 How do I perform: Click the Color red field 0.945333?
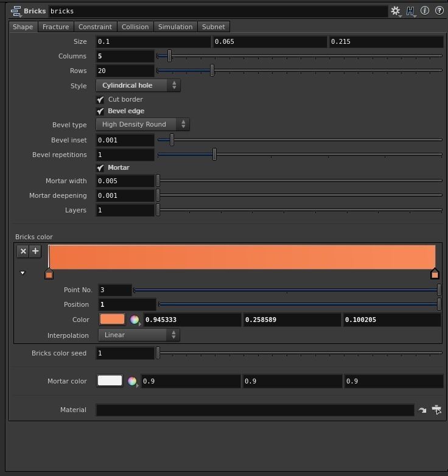coord(192,320)
